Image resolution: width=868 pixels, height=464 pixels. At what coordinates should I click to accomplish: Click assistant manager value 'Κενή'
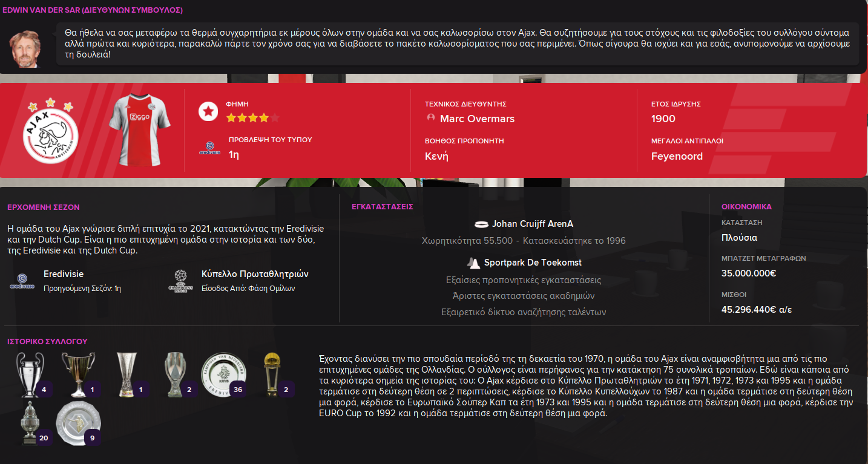pyautogui.click(x=436, y=156)
